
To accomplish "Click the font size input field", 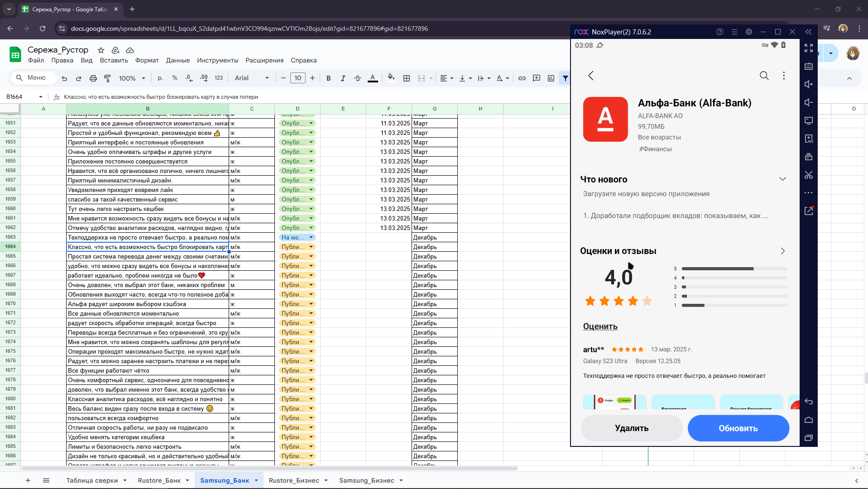I will point(297,78).
